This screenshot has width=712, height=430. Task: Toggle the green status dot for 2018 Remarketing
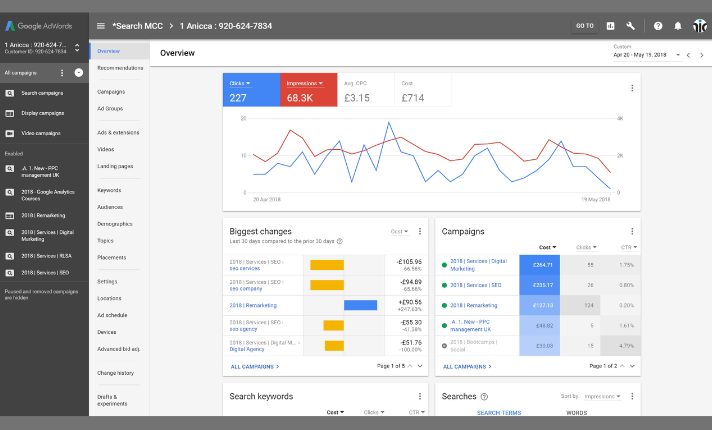click(444, 305)
